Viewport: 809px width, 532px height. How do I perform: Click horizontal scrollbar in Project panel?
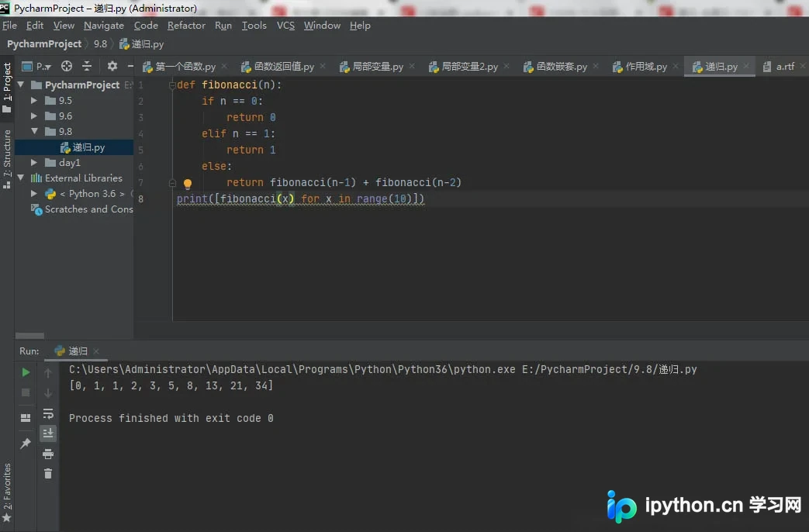point(30,335)
